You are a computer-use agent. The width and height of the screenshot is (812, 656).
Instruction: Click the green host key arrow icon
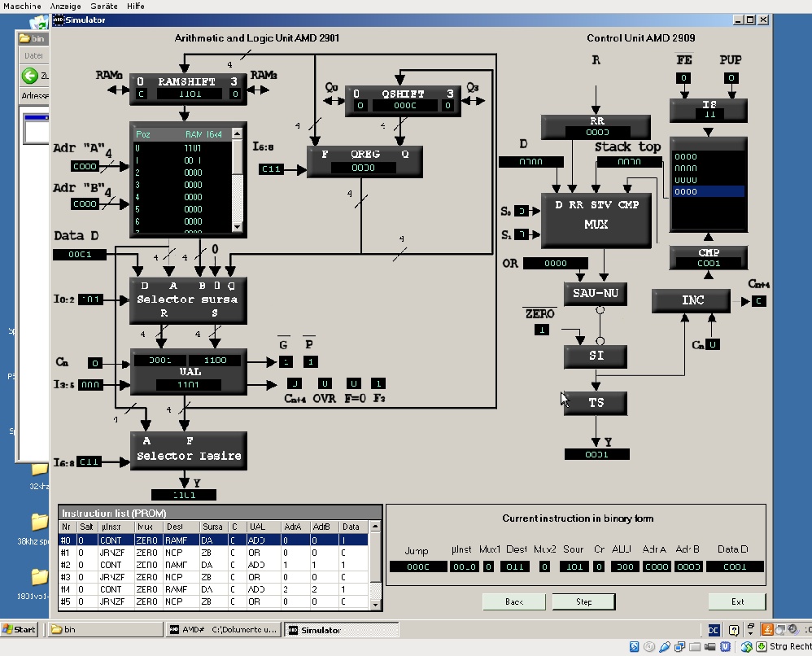pos(762,647)
